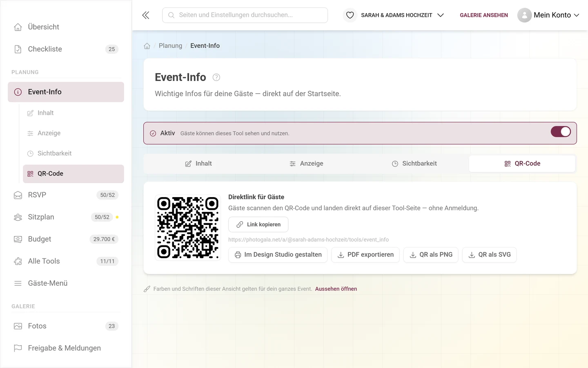Click the Checkliste count badge 25

click(x=112, y=49)
